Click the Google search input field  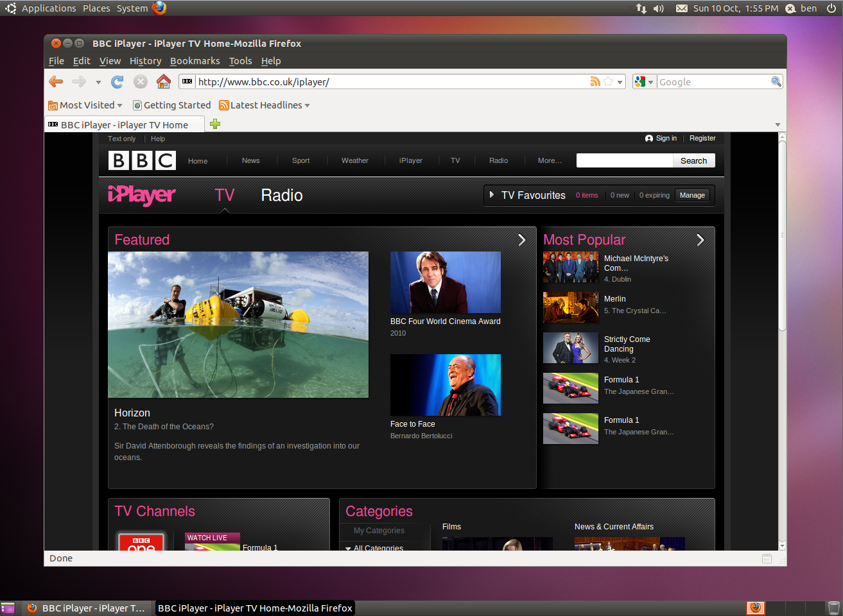click(713, 81)
